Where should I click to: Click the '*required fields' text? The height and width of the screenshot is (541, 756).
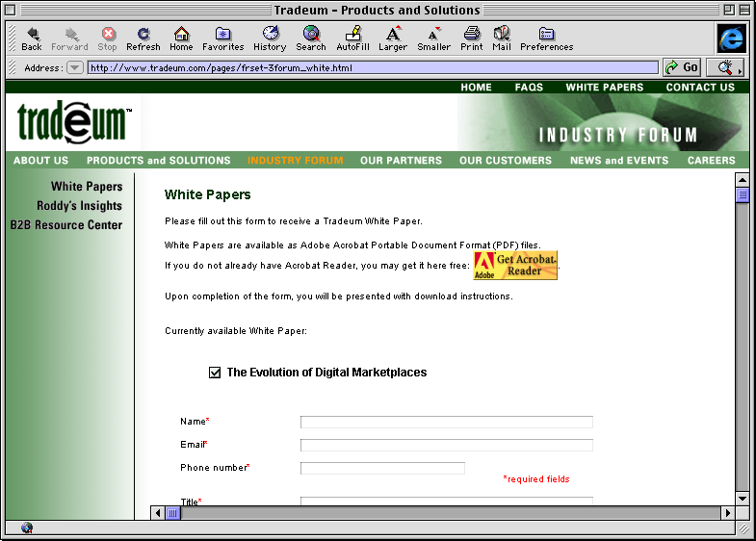coord(536,479)
